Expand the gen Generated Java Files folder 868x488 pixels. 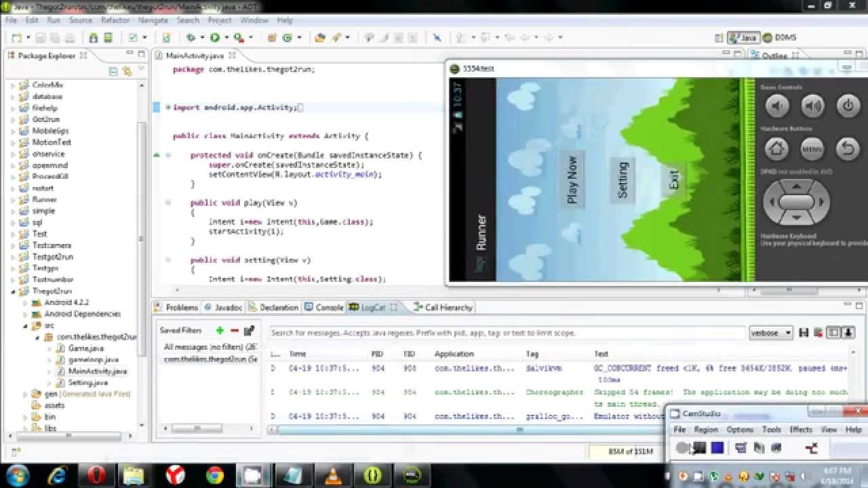point(25,394)
